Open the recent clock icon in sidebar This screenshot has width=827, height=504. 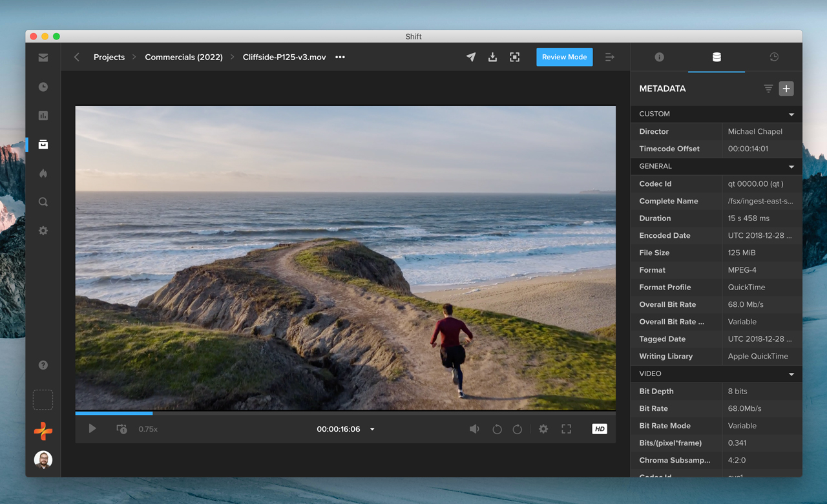[x=43, y=87]
